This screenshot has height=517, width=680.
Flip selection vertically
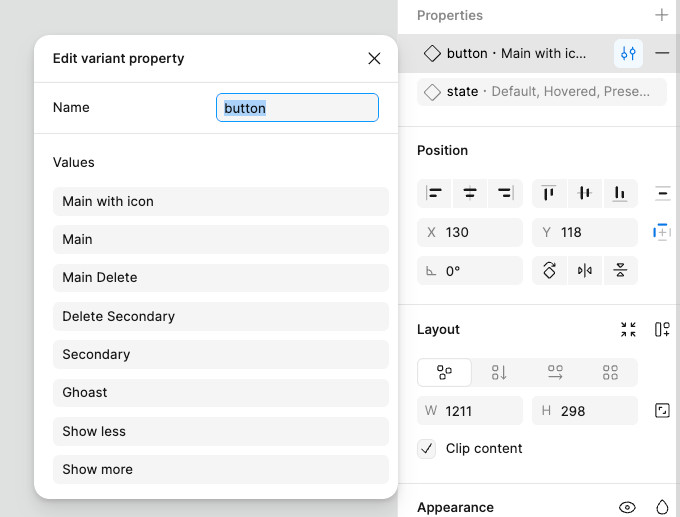[620, 270]
